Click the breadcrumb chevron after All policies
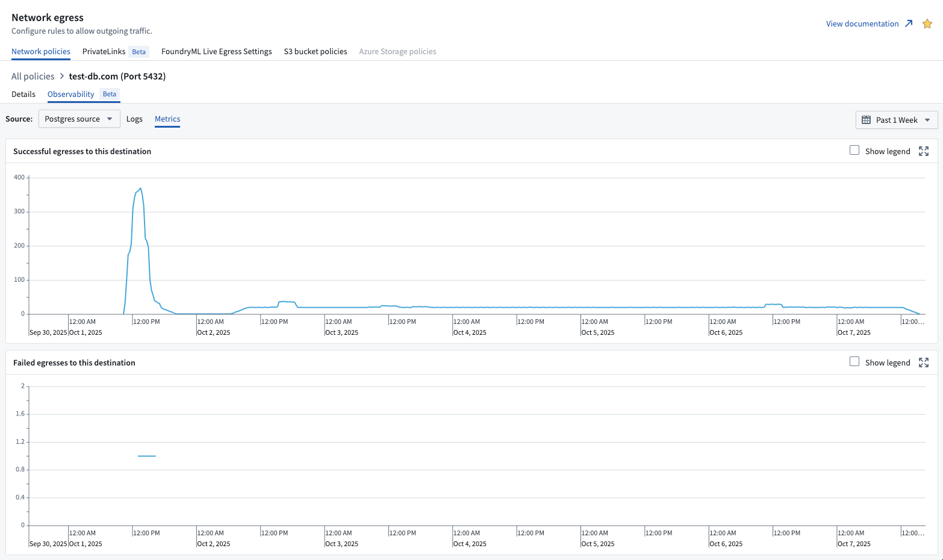943x560 pixels. tap(61, 76)
